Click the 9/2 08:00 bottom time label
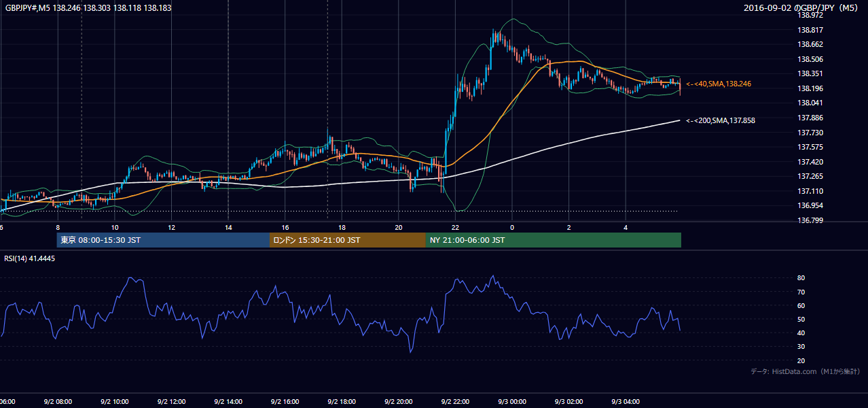This screenshot has width=868, height=408. point(57,402)
